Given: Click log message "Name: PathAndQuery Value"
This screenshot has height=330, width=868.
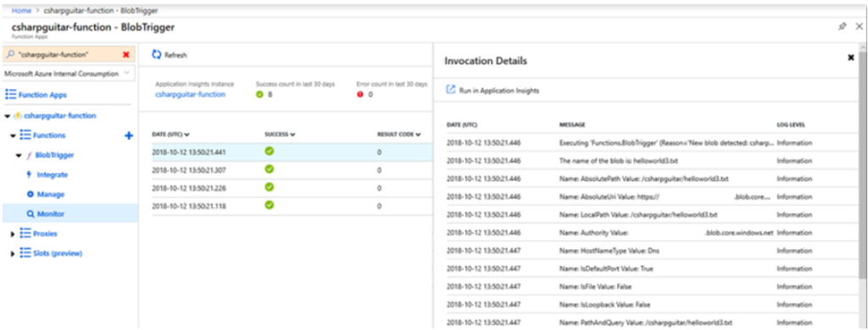Looking at the screenshot, I should click(x=646, y=322).
